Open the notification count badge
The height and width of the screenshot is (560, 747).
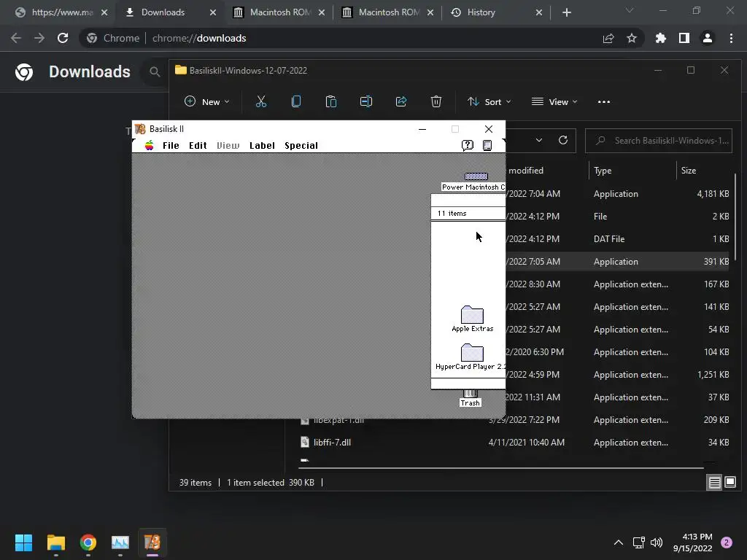coord(727,542)
